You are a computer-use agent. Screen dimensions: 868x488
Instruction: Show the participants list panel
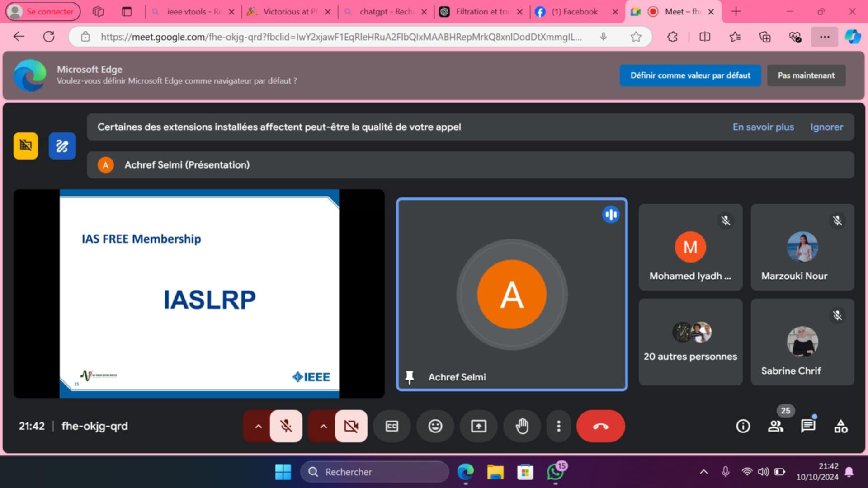[776, 426]
